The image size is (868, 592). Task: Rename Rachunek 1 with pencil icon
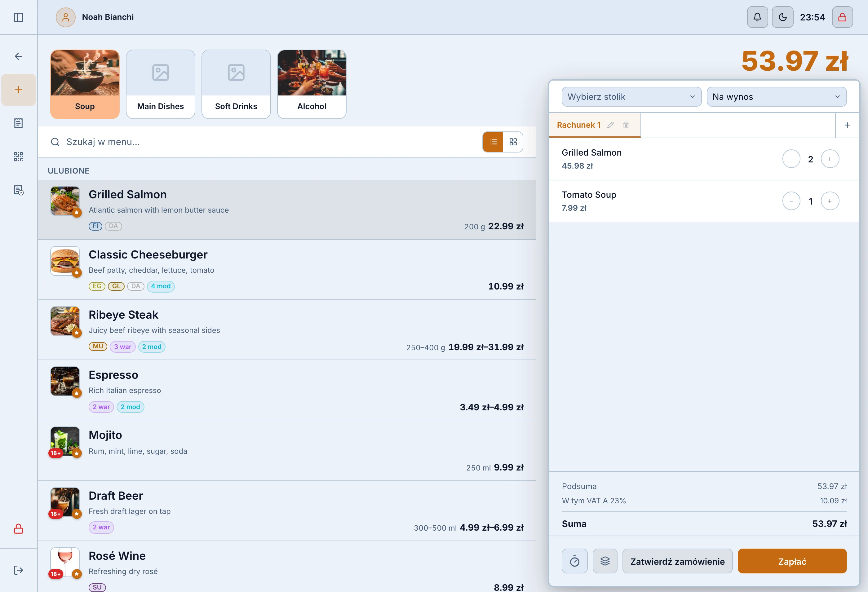click(x=610, y=125)
